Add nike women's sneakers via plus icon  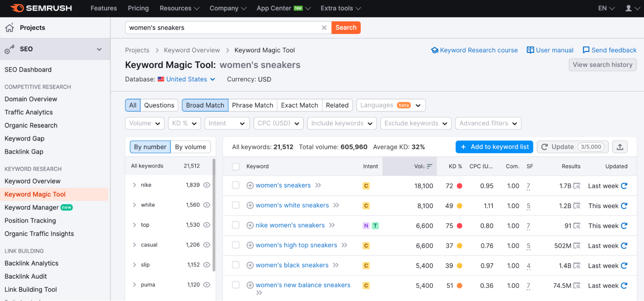pyautogui.click(x=250, y=226)
